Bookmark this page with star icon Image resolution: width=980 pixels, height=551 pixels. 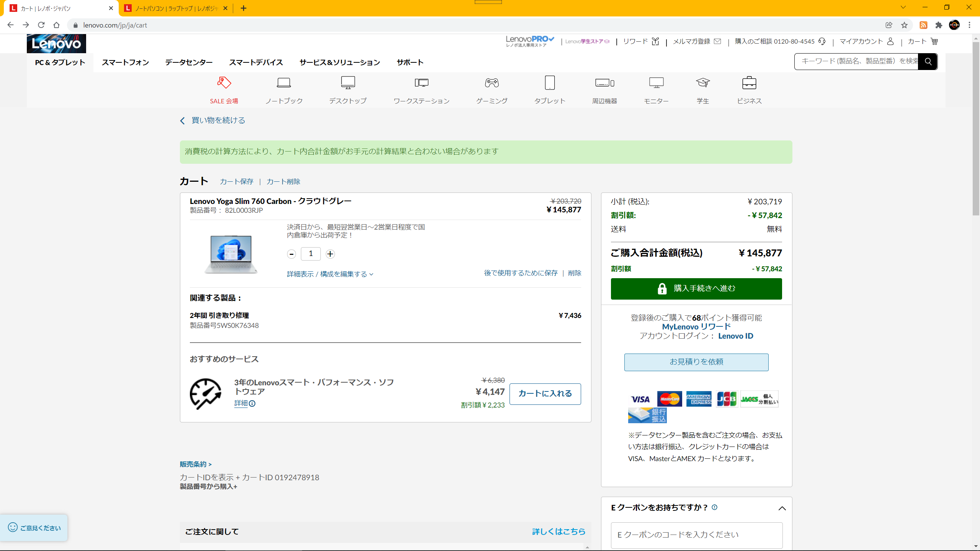point(904,25)
